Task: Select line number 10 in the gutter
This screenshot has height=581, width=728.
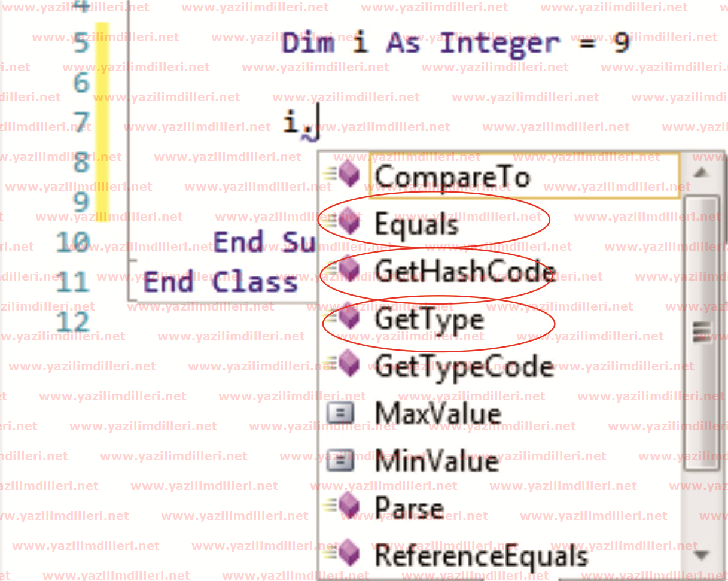Action: point(72,243)
